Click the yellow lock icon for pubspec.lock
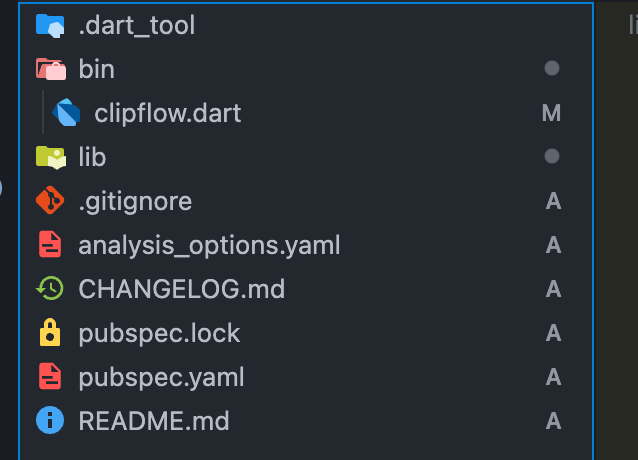The width and height of the screenshot is (638, 460). (x=50, y=333)
